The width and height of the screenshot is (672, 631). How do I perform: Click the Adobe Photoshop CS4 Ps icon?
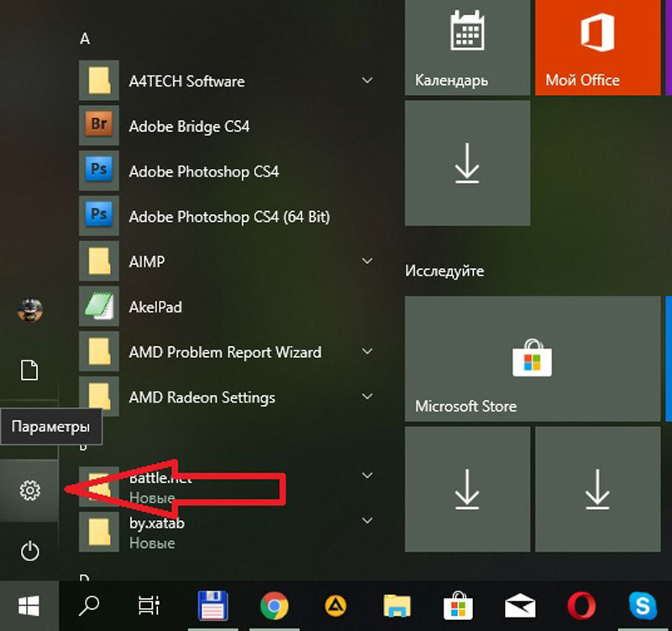(99, 171)
